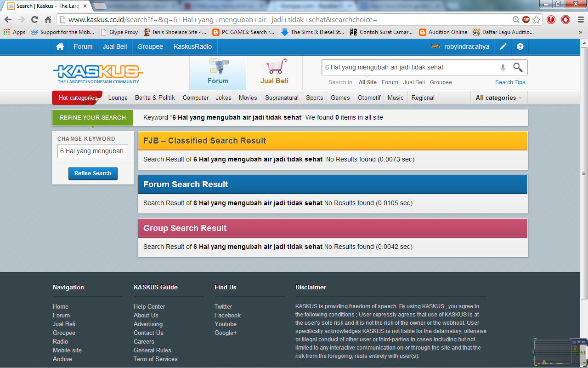Click the browser vertical scrollbar
The height and width of the screenshot is (368, 588).
pyautogui.click(x=584, y=173)
